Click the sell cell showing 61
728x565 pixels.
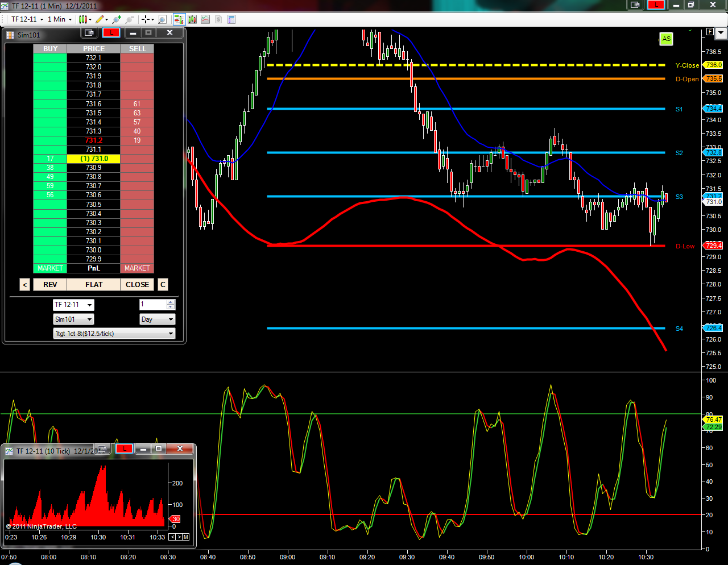(x=137, y=104)
